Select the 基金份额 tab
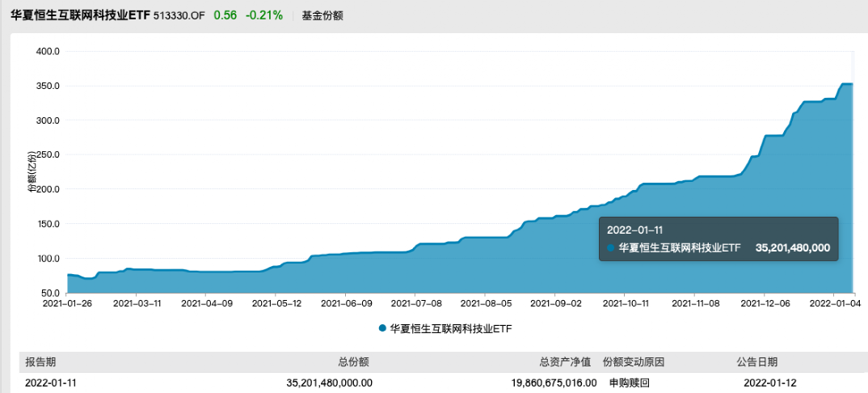Viewport: 868px width, 393px height. (x=322, y=15)
